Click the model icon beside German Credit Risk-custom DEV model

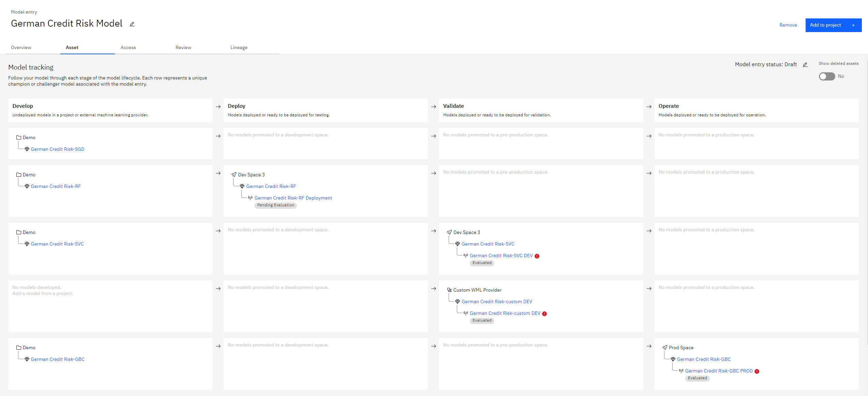[x=458, y=302]
